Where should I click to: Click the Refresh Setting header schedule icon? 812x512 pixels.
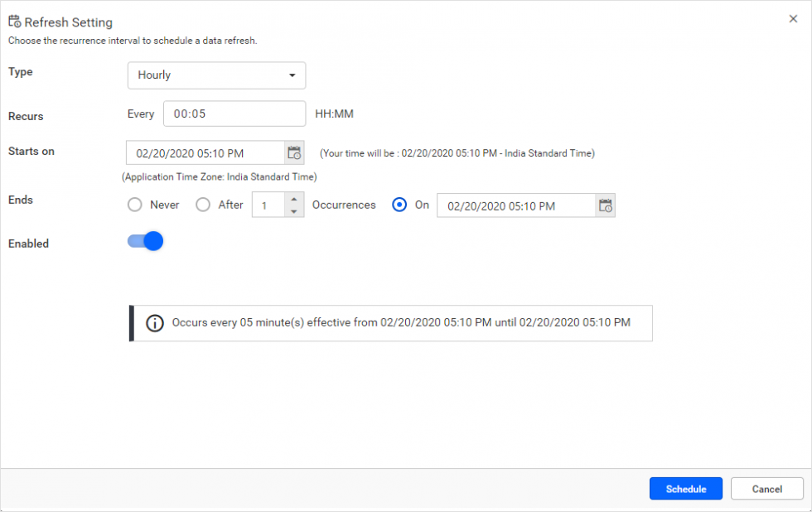coord(14,21)
